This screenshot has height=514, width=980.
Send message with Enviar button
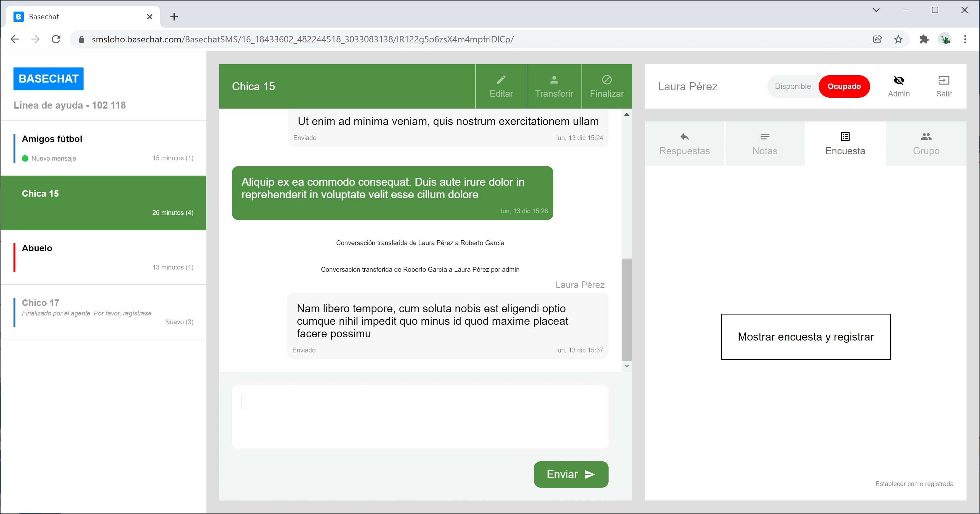(571, 474)
